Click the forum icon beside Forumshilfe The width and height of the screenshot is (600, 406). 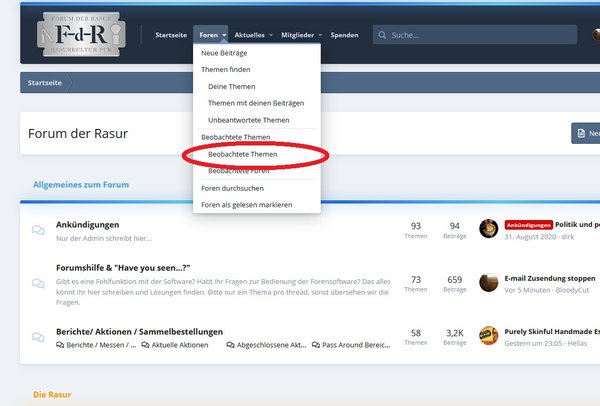coord(38,283)
